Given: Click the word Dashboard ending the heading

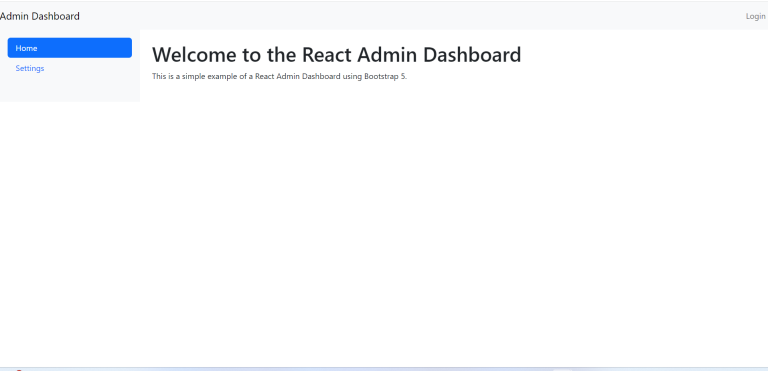Looking at the screenshot, I should (472, 54).
